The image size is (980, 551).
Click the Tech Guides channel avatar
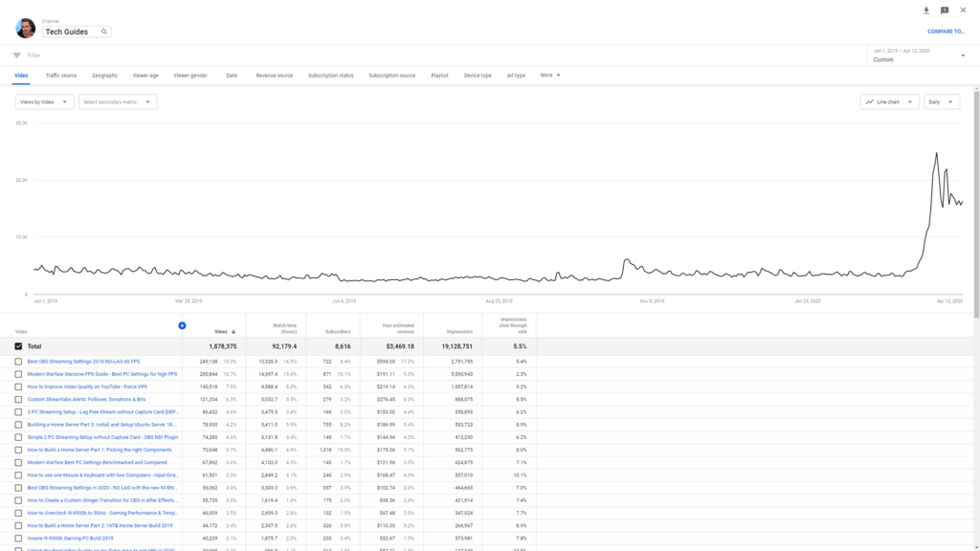26,28
